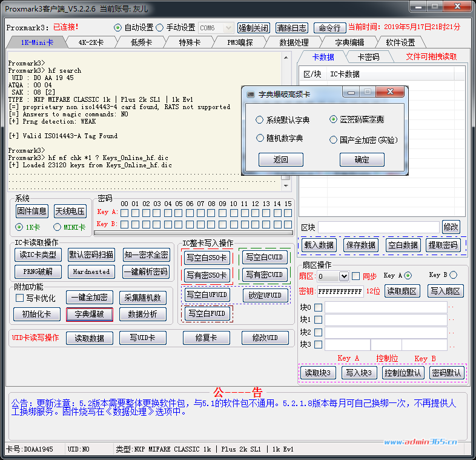Screen dimensions: 476x460
Task: Choose the 随机数字典 option
Action: [280, 138]
